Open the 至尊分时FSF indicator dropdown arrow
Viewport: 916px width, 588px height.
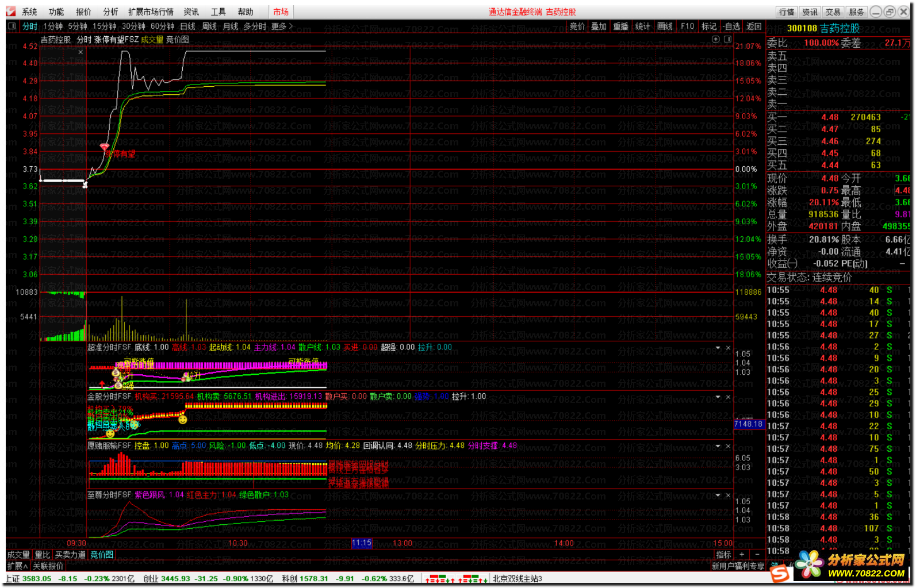[x=718, y=495]
